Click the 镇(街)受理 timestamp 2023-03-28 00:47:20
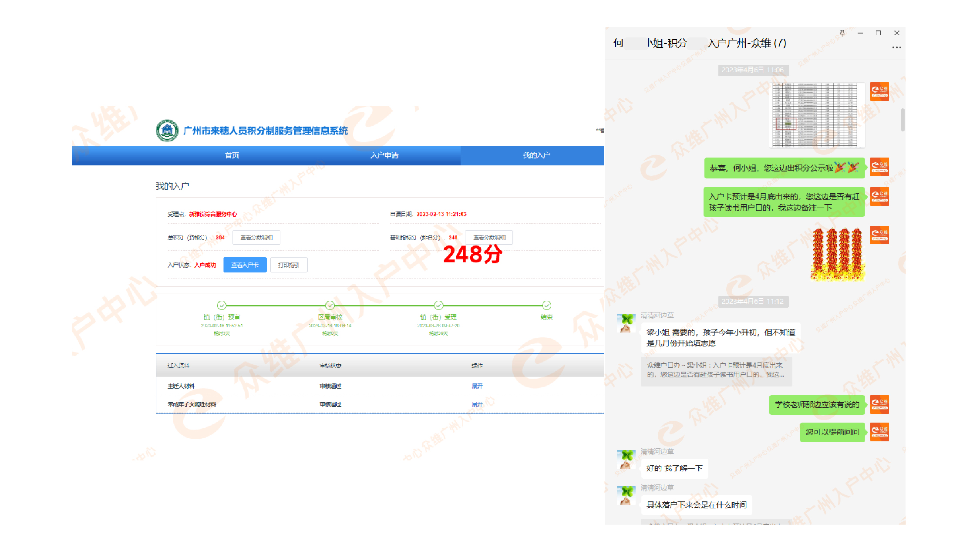The image size is (980, 551). 438,326
